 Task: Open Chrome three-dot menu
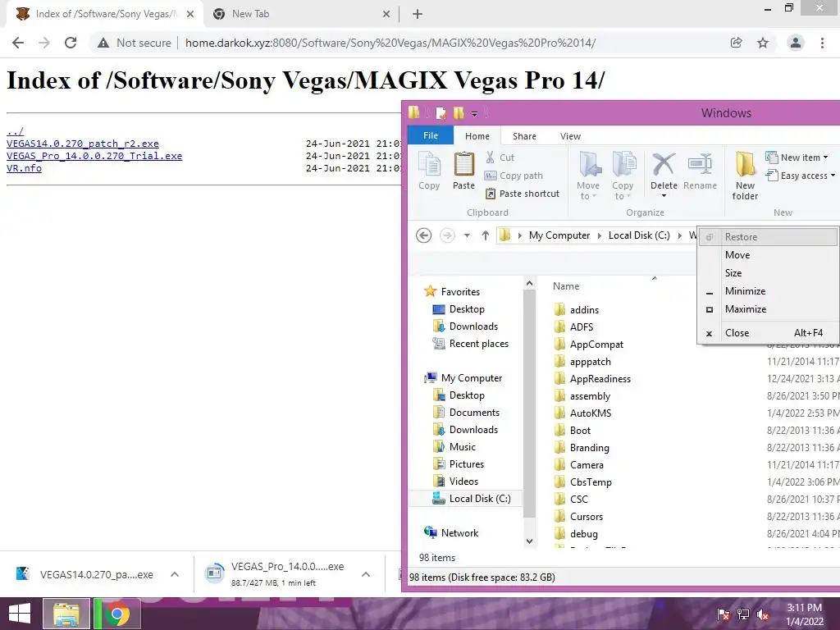pyautogui.click(x=822, y=43)
